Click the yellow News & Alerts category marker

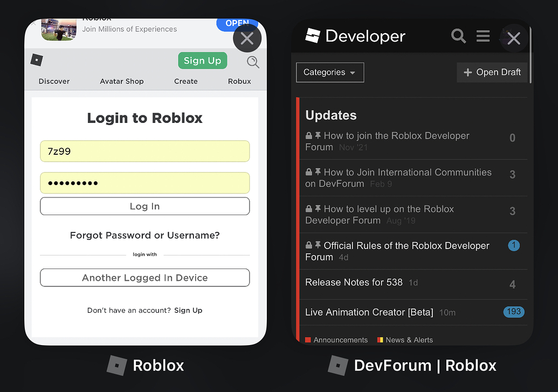pos(381,340)
